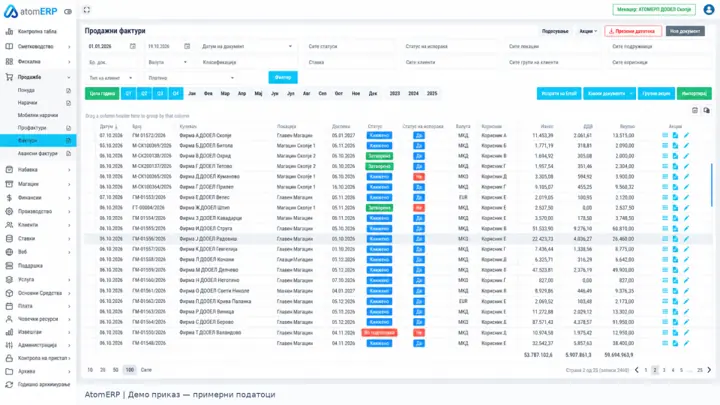Click the Контролна табла dashboard icon
The height and width of the screenshot is (405, 720).
click(x=9, y=31)
